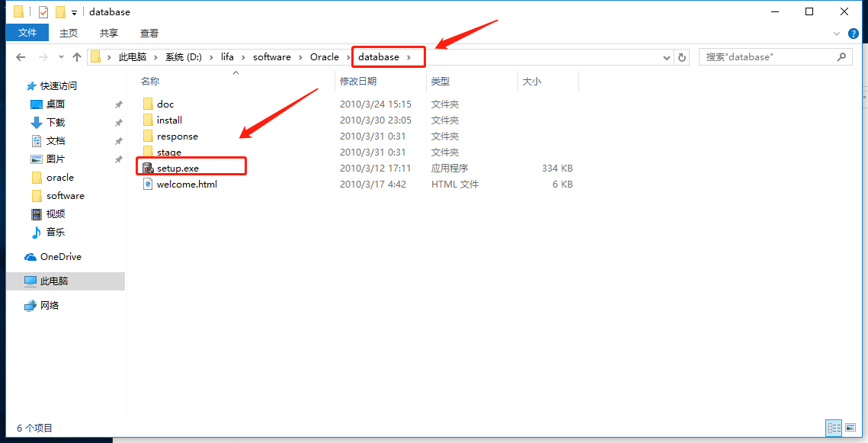Sort by Size (大小) column header
Viewport: 868px width, 443px height.
point(531,82)
